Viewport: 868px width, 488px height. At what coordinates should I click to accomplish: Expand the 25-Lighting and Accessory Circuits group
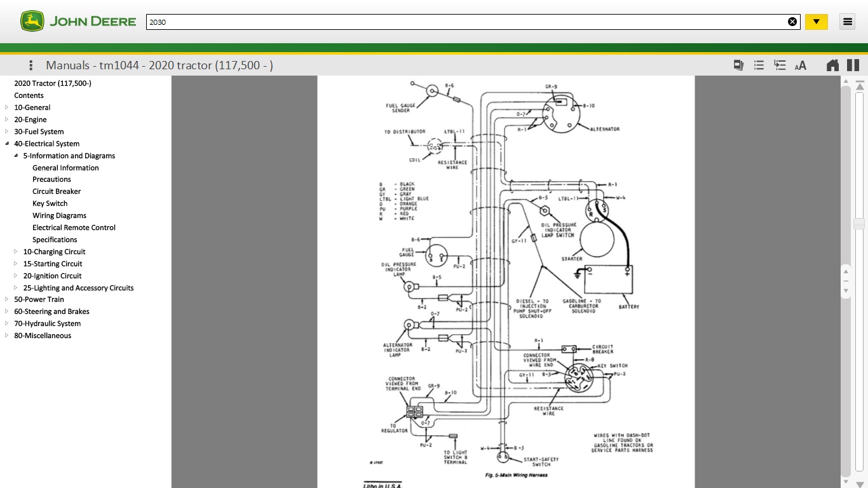[x=16, y=288]
